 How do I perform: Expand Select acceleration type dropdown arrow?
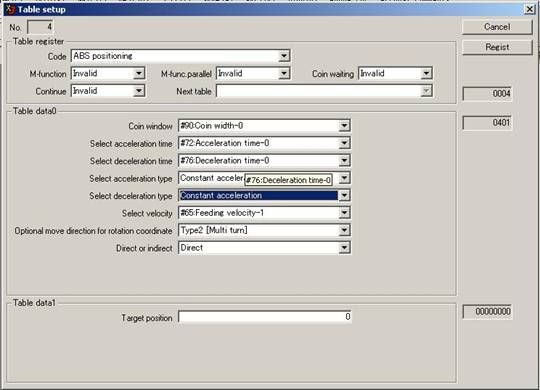point(344,178)
